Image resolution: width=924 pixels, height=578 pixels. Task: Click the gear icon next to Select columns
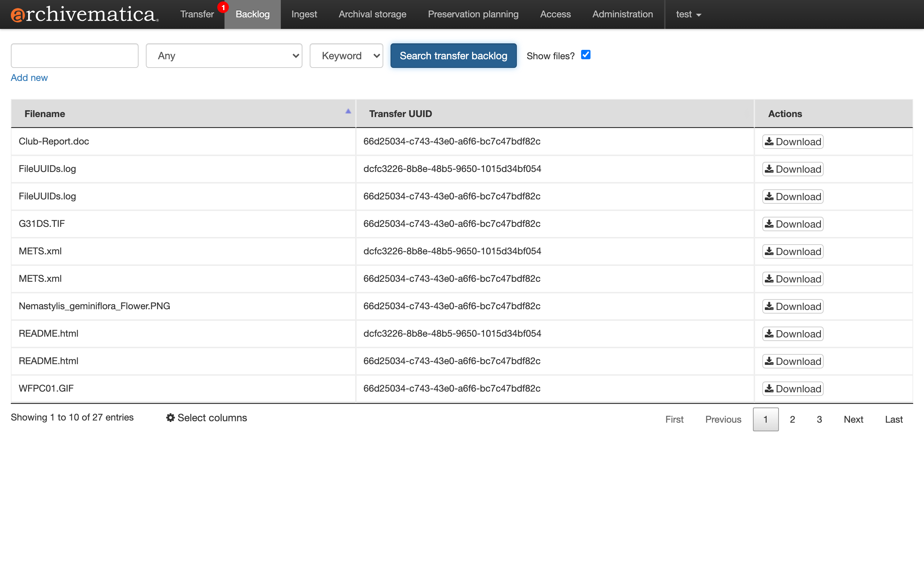pyautogui.click(x=170, y=418)
